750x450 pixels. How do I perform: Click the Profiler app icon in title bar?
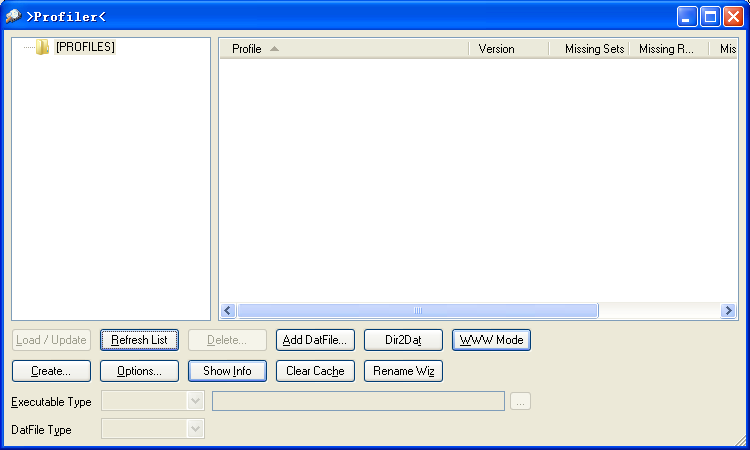pyautogui.click(x=13, y=16)
